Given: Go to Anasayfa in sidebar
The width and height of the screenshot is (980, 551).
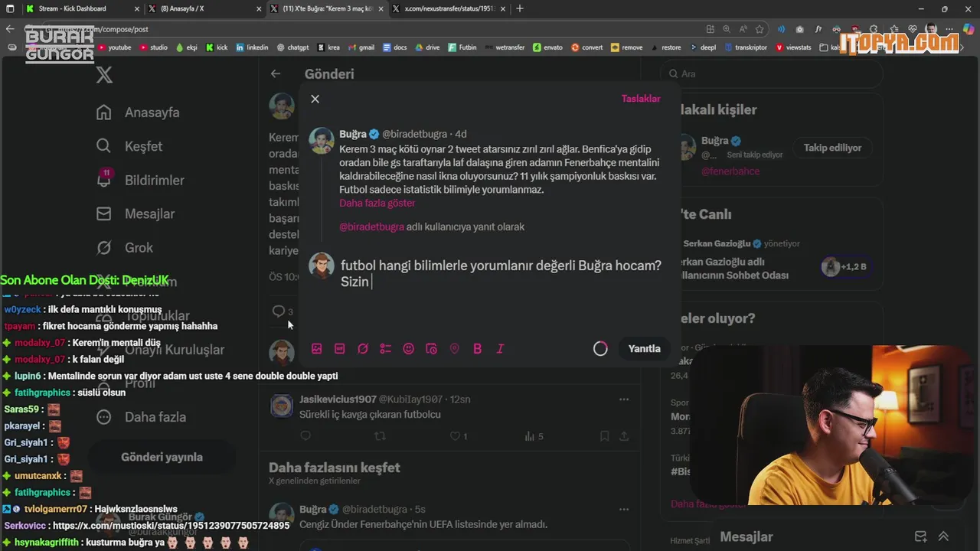Looking at the screenshot, I should [139, 112].
